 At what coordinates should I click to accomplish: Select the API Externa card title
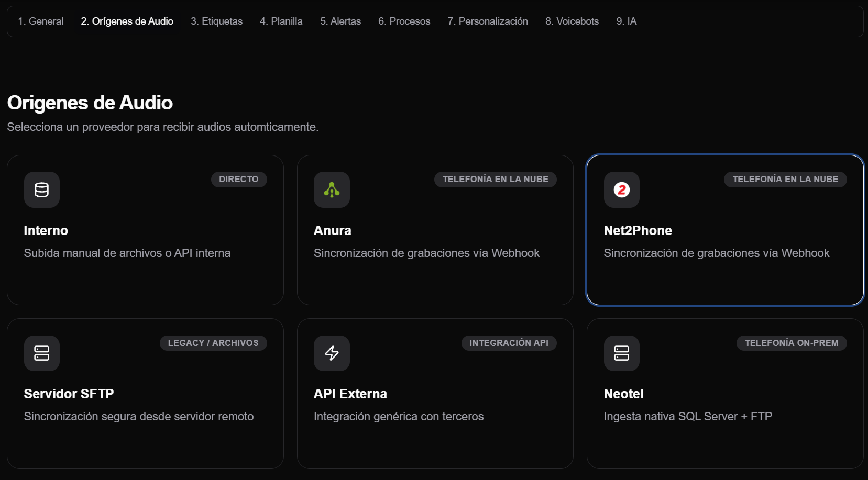(x=350, y=394)
